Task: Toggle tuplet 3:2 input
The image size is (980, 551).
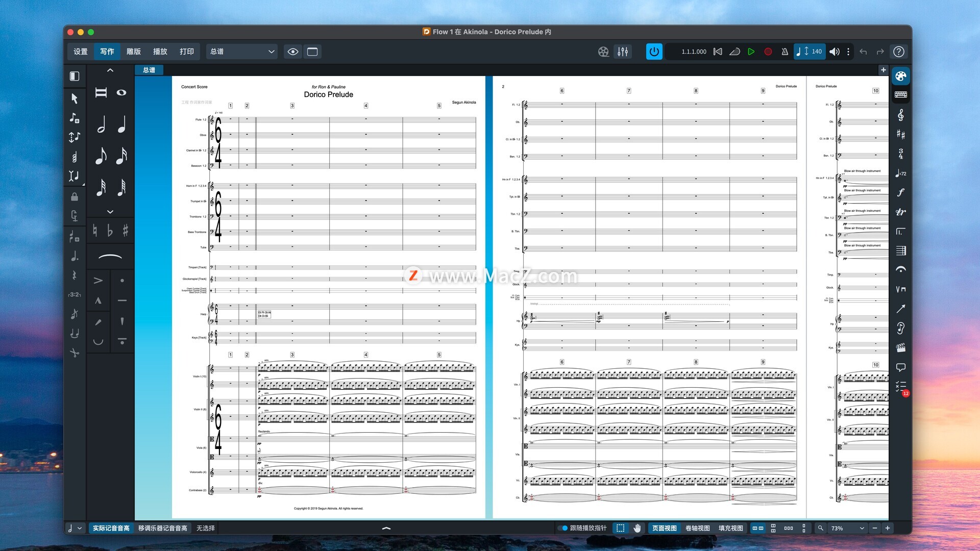Action: click(x=75, y=294)
